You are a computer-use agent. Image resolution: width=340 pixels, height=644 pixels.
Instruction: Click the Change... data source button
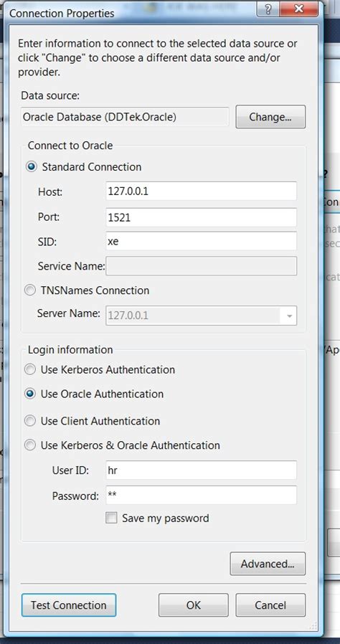[x=270, y=117]
